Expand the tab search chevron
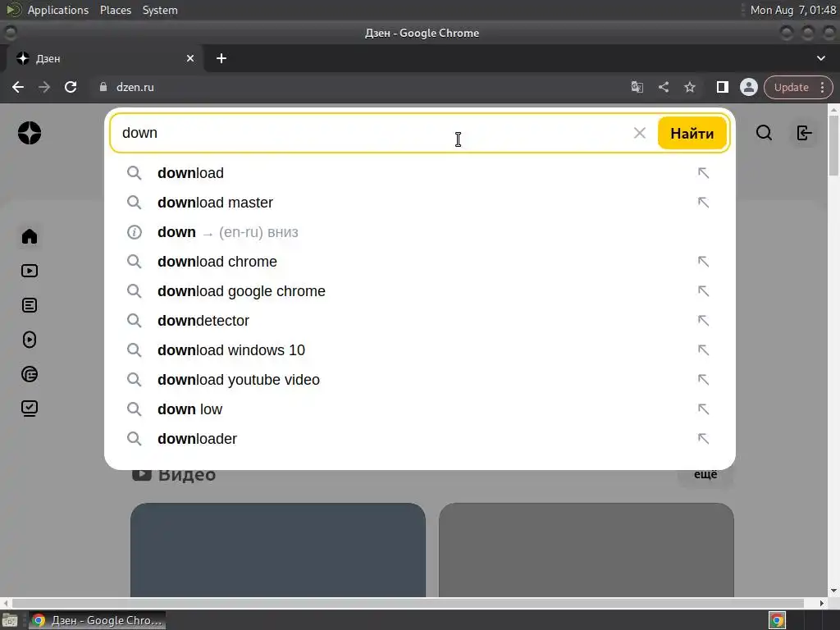 point(820,58)
